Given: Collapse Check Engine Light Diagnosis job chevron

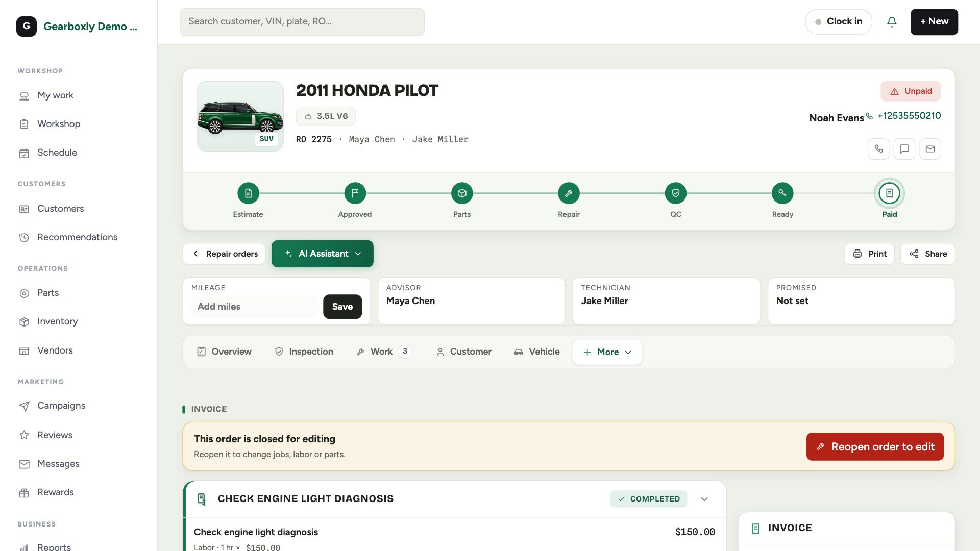Looking at the screenshot, I should [704, 499].
